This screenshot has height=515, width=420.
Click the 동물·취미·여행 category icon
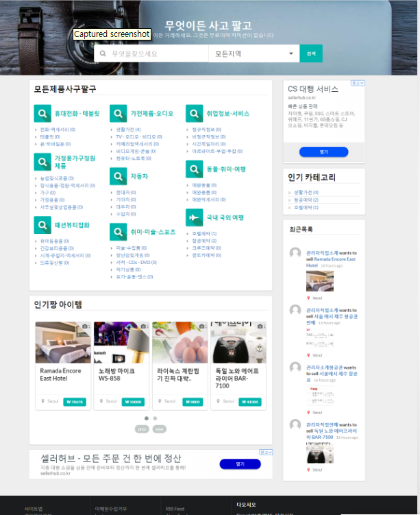pos(194,169)
